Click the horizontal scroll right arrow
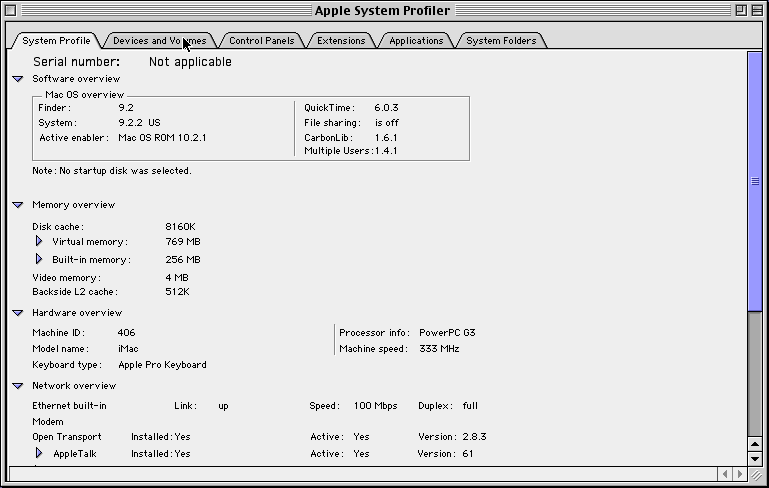Viewport: 769px width, 488px height. click(x=740, y=474)
